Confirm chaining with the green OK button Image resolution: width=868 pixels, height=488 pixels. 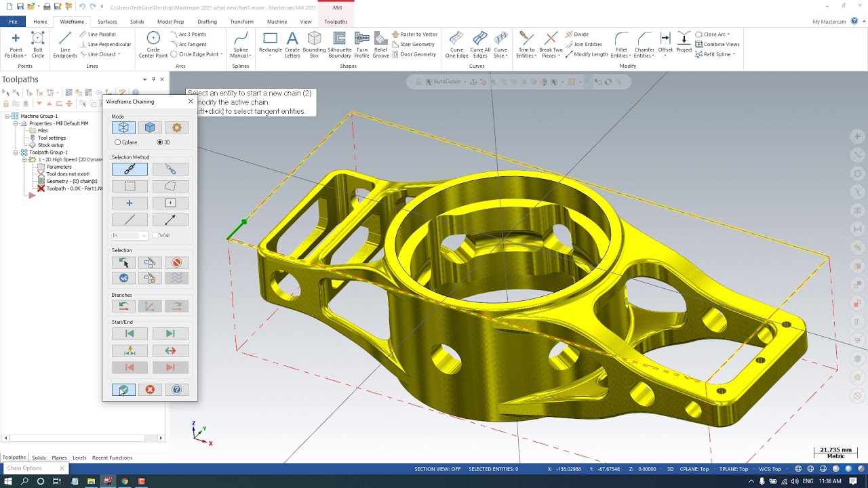123,390
